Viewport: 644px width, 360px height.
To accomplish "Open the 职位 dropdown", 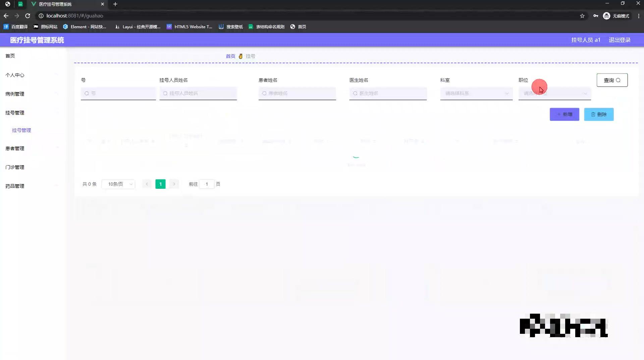I will pyautogui.click(x=555, y=93).
